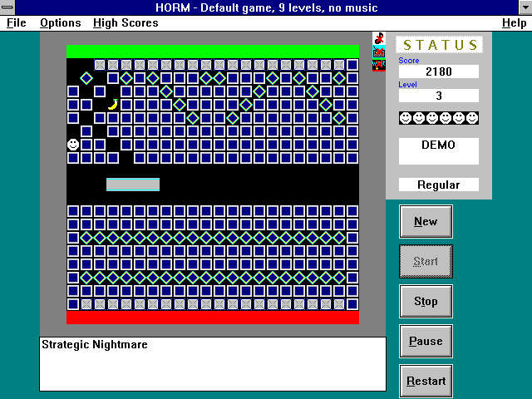Click the 'Regular' difficulty field

[x=439, y=185]
